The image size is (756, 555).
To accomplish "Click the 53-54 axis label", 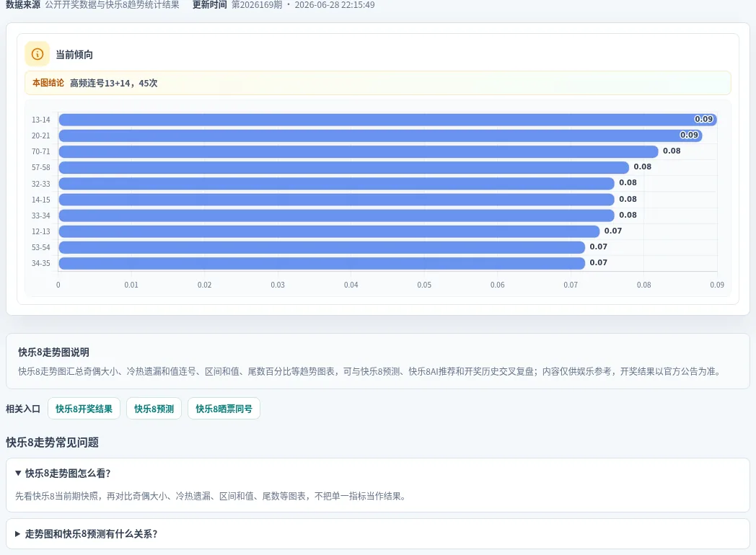I will (41, 247).
